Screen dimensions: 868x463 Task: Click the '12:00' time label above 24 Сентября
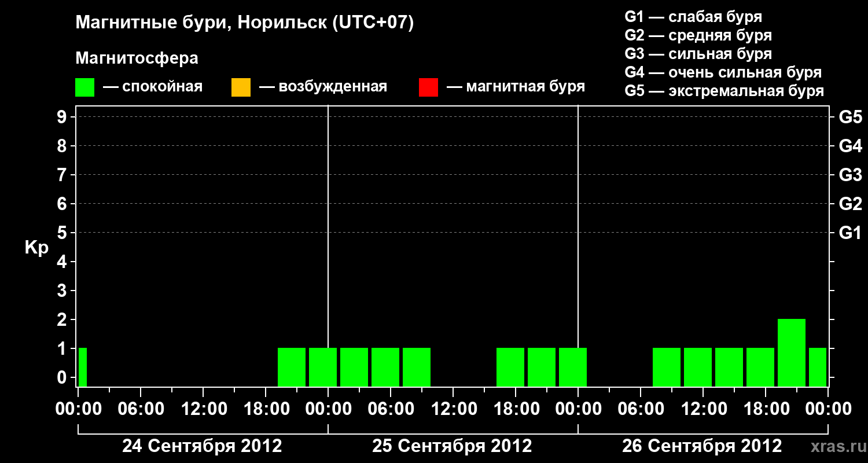pos(203,409)
